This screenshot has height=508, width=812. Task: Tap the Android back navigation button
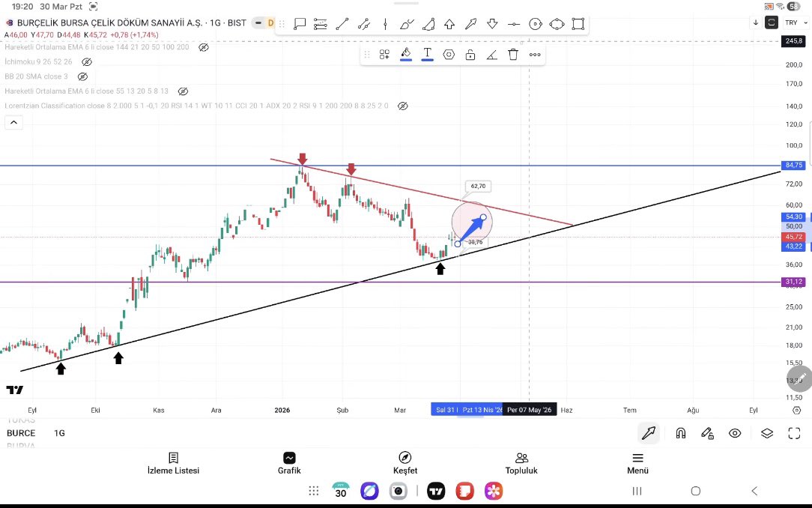tap(754, 491)
